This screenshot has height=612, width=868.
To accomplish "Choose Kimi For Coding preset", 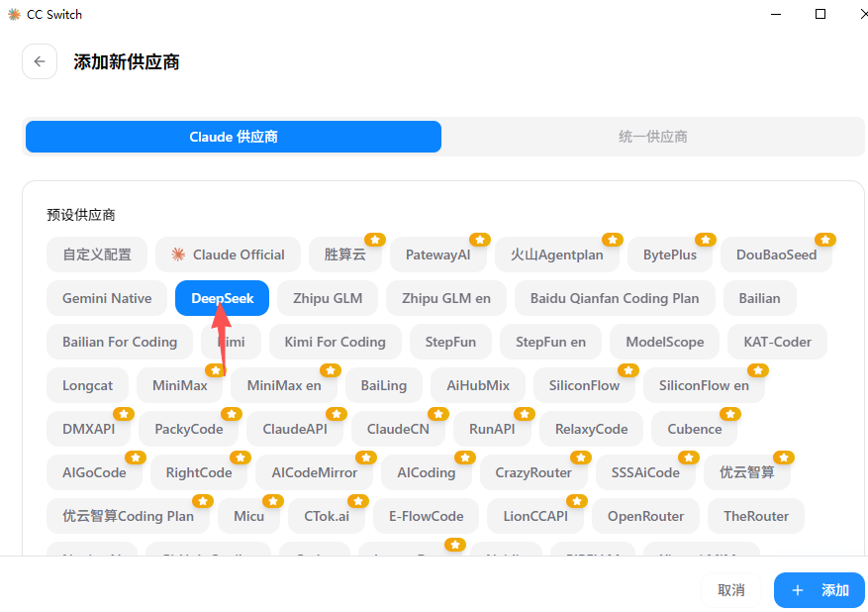I will 335,342.
